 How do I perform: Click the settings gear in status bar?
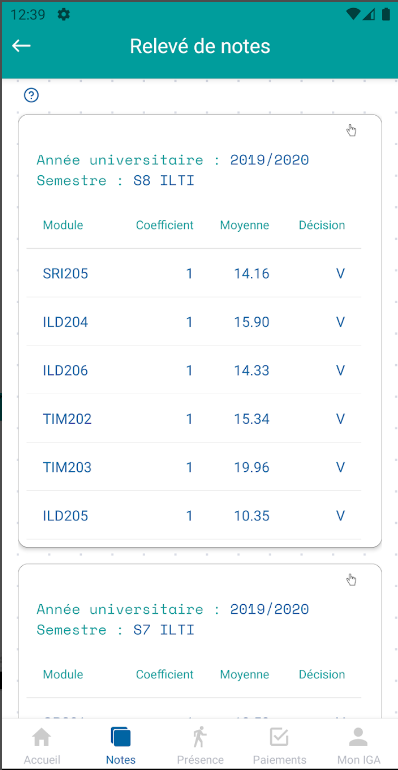63,14
